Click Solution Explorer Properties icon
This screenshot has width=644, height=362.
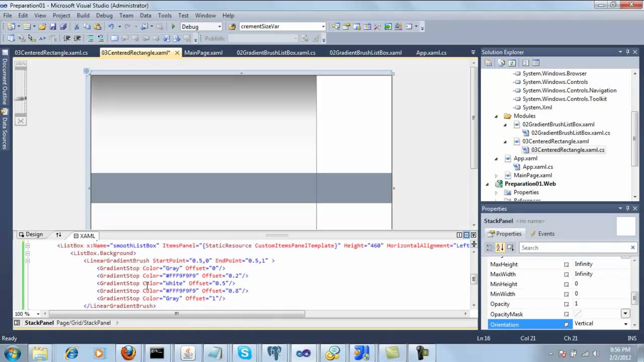(488, 63)
